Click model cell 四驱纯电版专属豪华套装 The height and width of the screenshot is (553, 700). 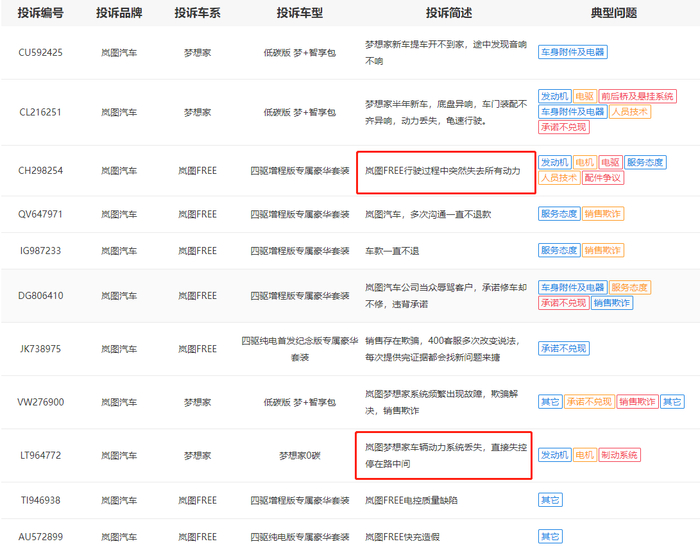300,537
